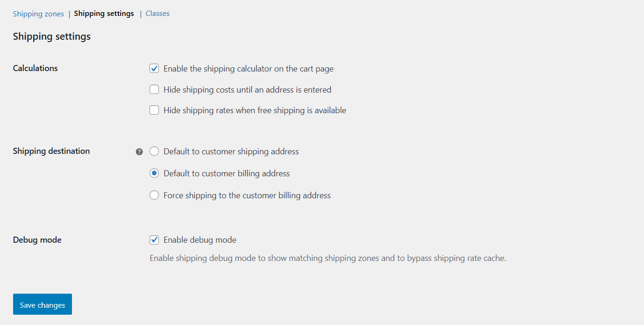Screen dimensions: 644x325
Task: Uncheck the shipping calculator checkbox box
Action: [154, 69]
